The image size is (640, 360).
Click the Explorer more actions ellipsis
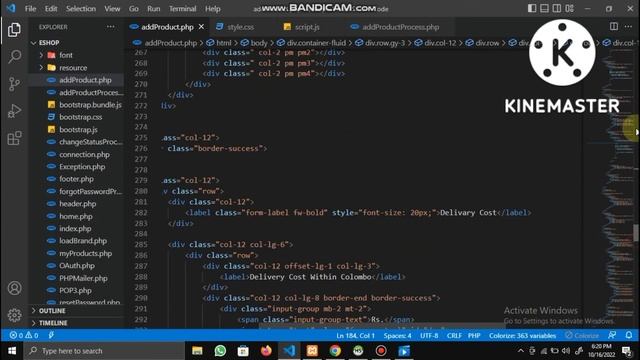pyautogui.click(x=110, y=27)
